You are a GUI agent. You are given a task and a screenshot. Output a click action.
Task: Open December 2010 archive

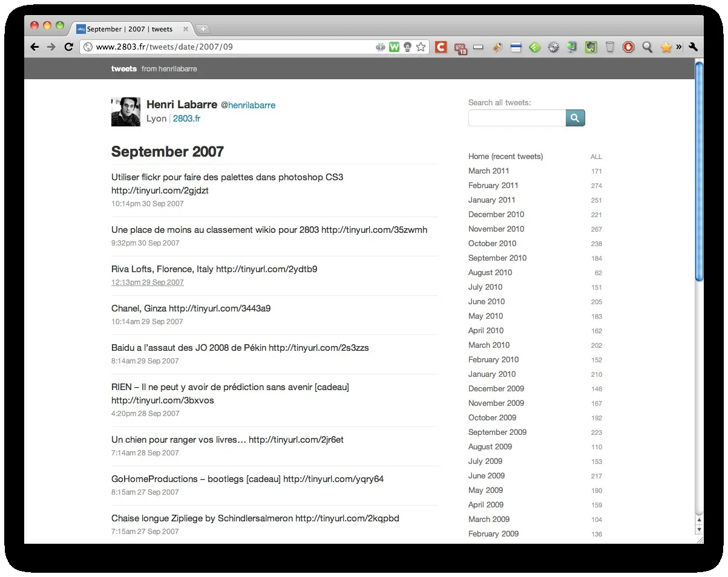[496, 215]
